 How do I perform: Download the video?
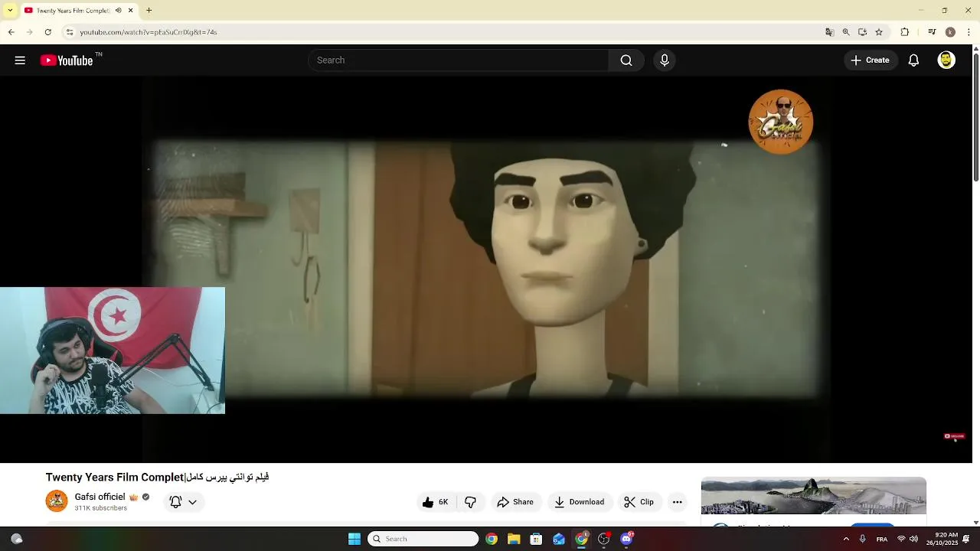click(x=580, y=502)
